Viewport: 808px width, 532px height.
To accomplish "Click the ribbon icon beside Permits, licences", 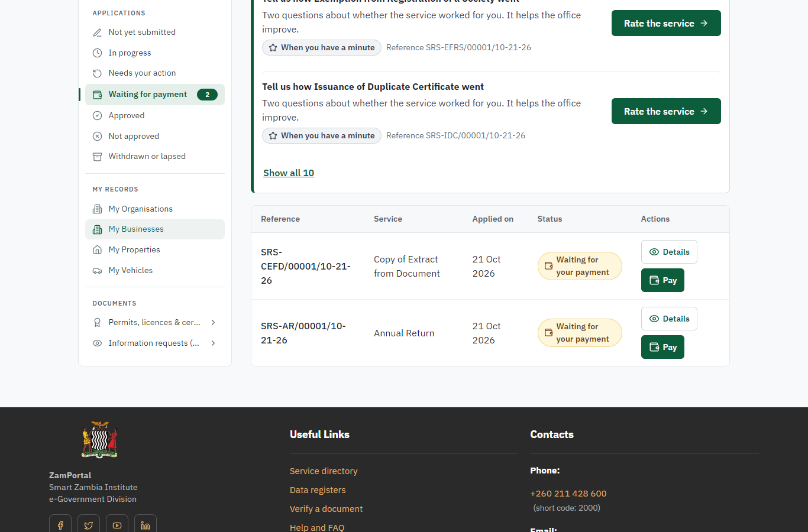I will tap(98, 323).
